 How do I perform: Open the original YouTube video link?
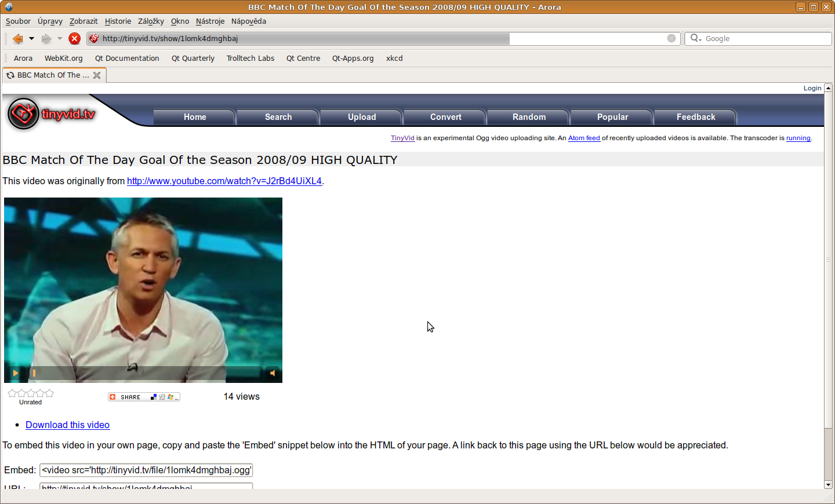click(x=224, y=181)
